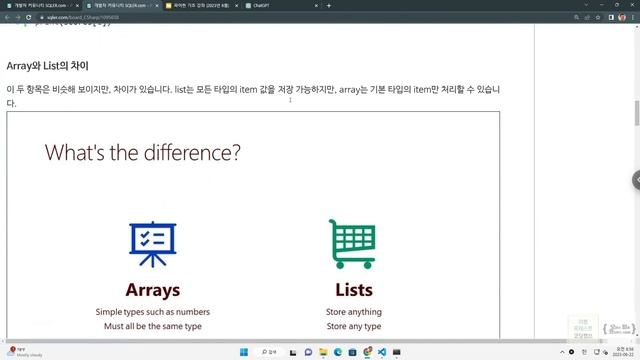Viewport: 640px width, 360px height.
Task: Bookmark this page with the star icon
Action: 598,18
